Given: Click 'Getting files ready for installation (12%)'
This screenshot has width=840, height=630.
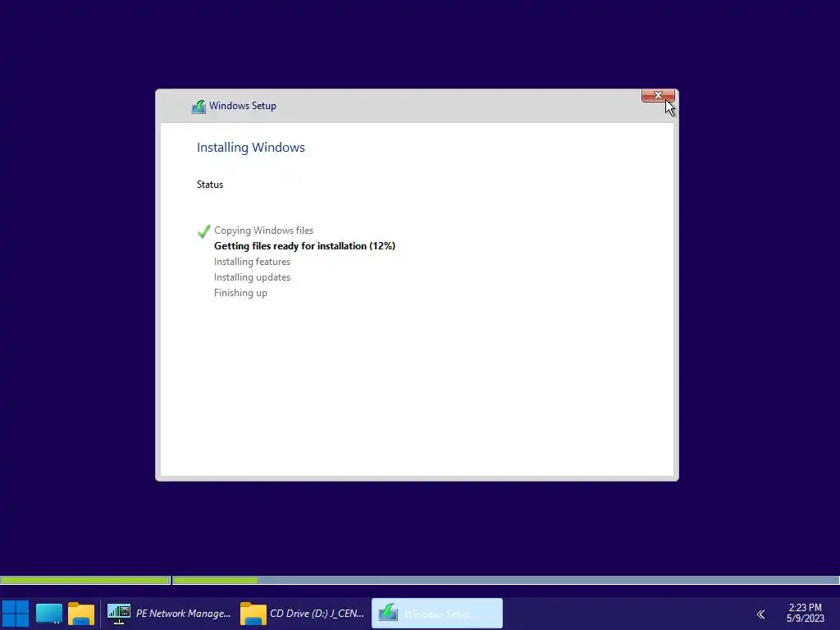Looking at the screenshot, I should (x=304, y=246).
